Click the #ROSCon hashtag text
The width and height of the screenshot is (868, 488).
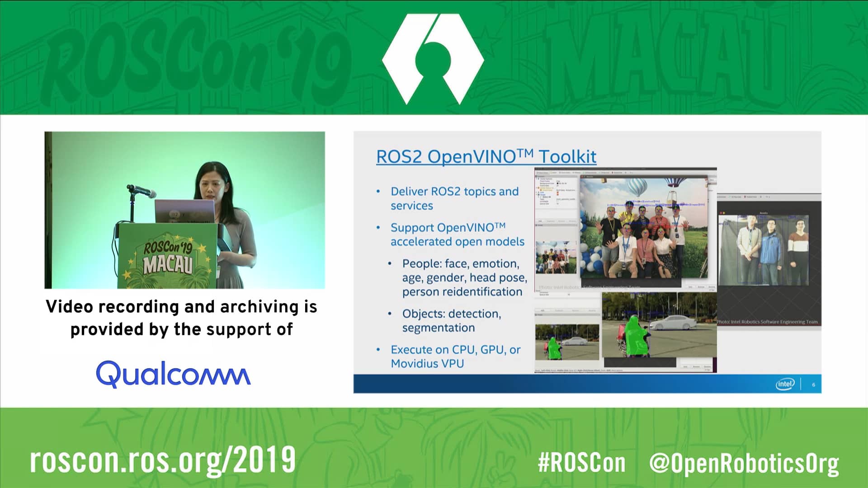tap(582, 463)
